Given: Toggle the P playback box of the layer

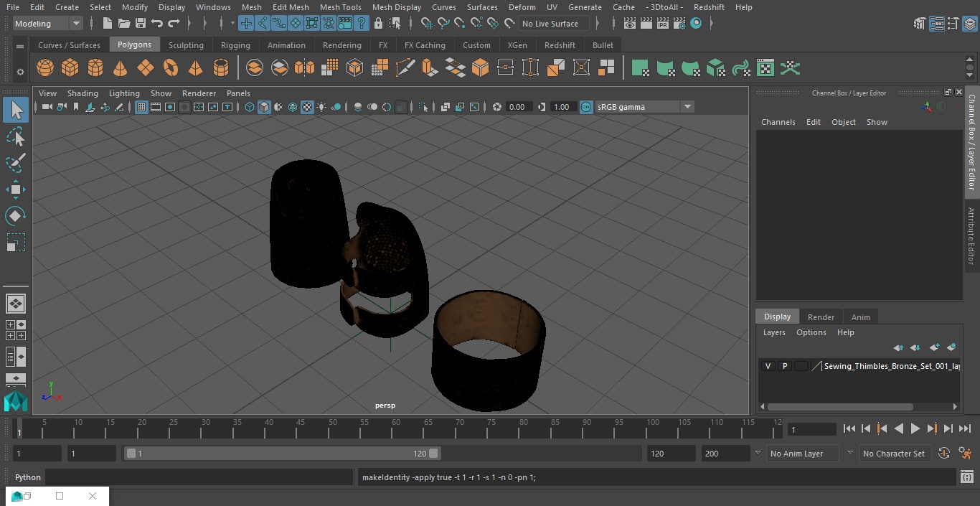Looking at the screenshot, I should pos(785,366).
